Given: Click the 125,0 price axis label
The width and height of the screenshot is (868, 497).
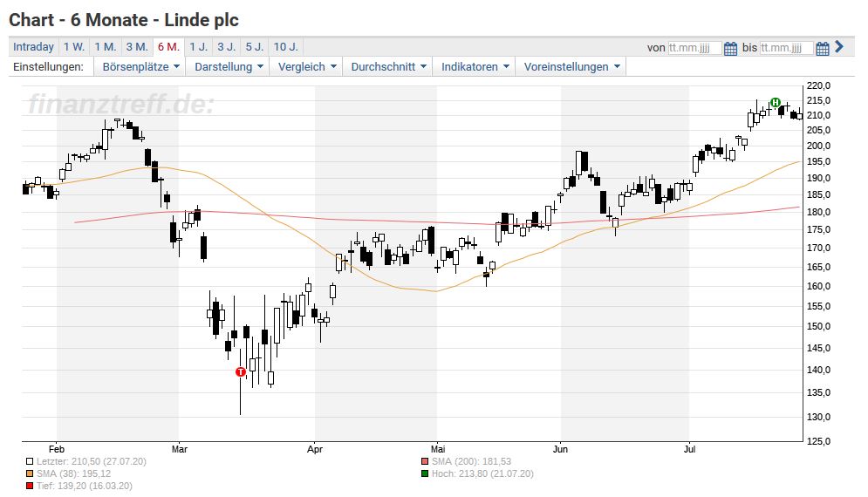Looking at the screenshot, I should [819, 441].
